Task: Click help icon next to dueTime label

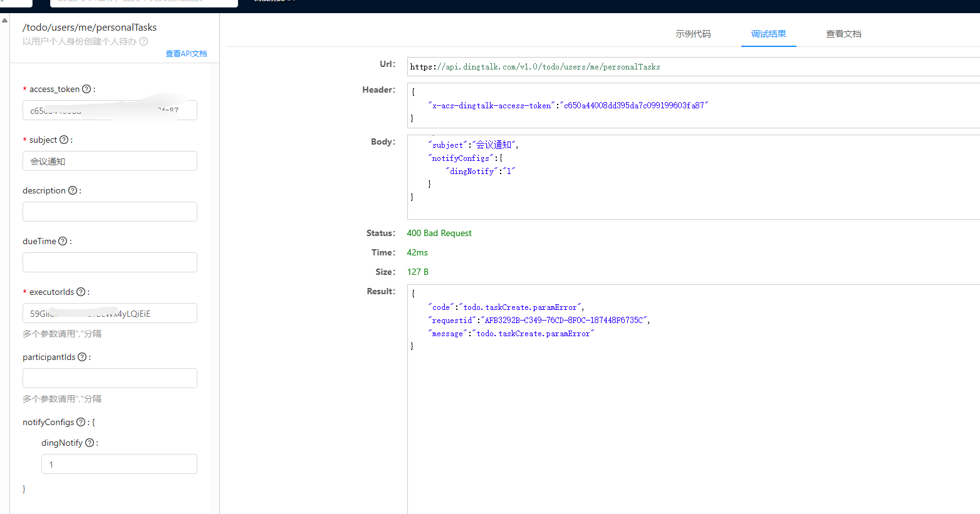Action: point(63,241)
